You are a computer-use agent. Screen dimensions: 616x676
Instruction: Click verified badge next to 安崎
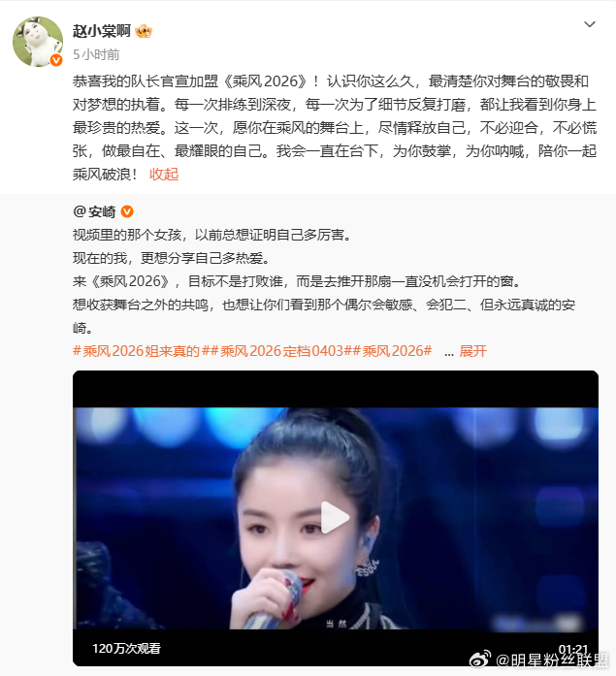click(x=127, y=211)
